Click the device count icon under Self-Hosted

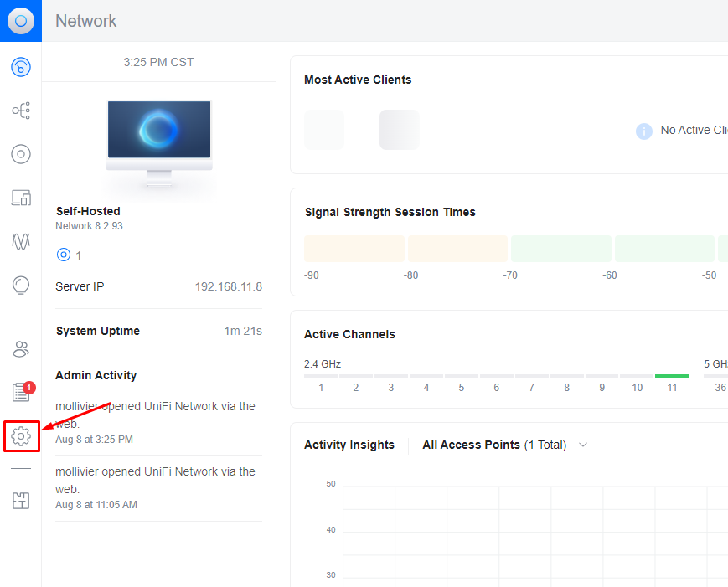[64, 255]
